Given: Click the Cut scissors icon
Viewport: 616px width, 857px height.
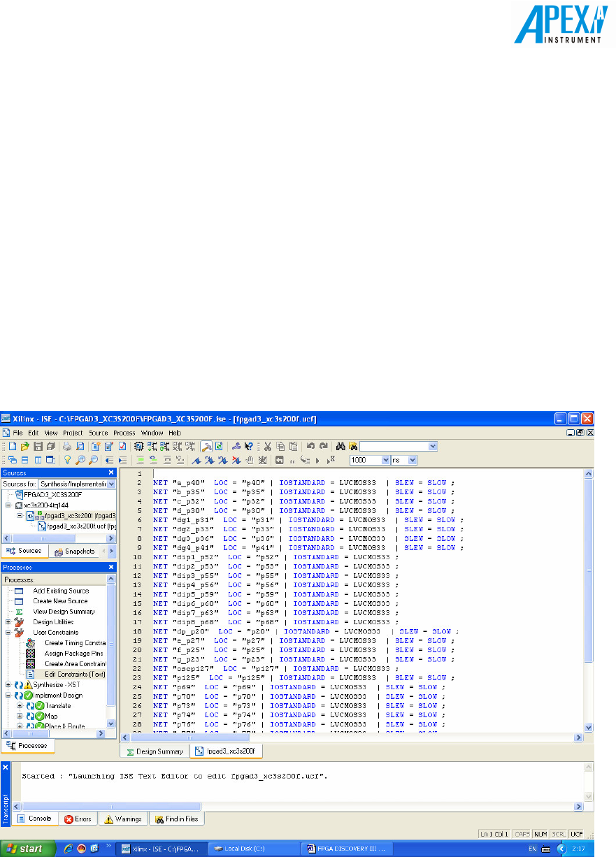Looking at the screenshot, I should pos(267,446).
